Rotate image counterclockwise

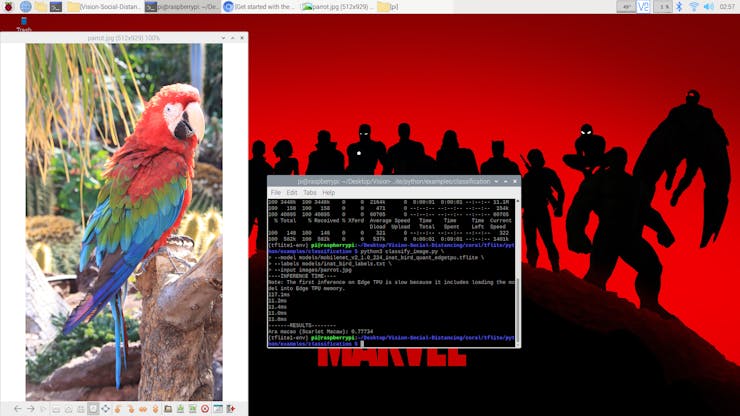click(118, 408)
